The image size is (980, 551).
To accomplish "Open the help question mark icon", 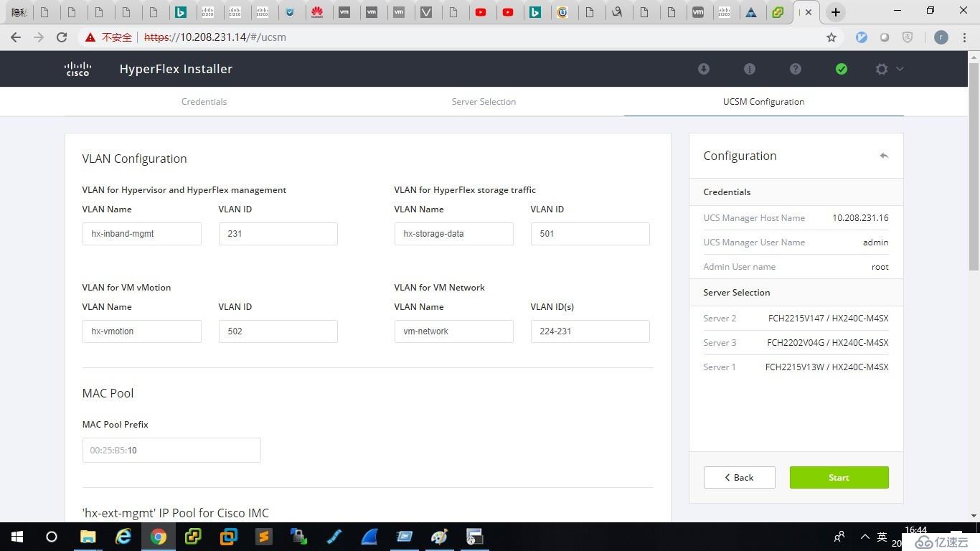I will coord(796,69).
